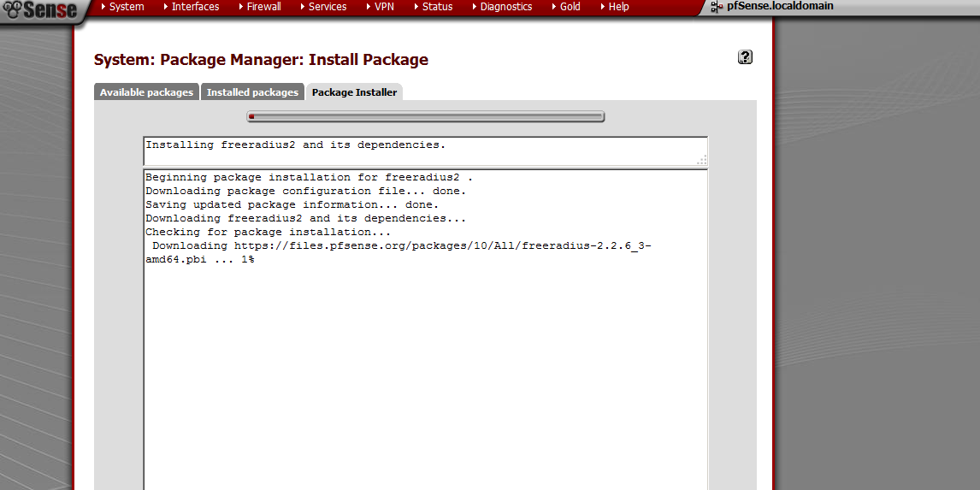The width and height of the screenshot is (980, 490).
Task: Open the VPN menu
Action: pyautogui.click(x=384, y=7)
